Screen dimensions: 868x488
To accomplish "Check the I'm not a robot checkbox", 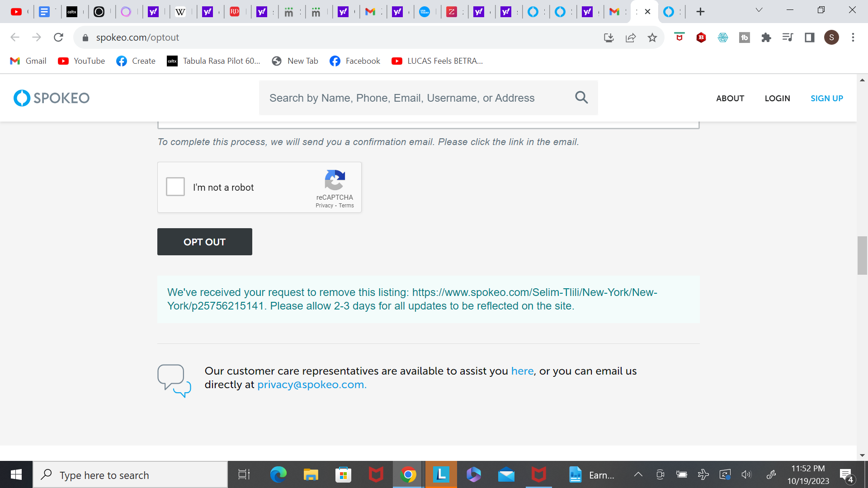I will tap(175, 187).
